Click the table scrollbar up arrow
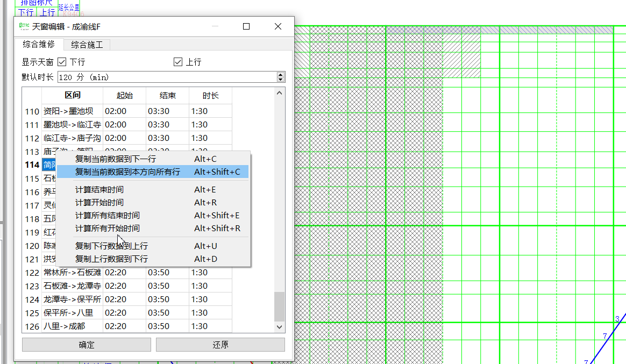 click(x=280, y=93)
